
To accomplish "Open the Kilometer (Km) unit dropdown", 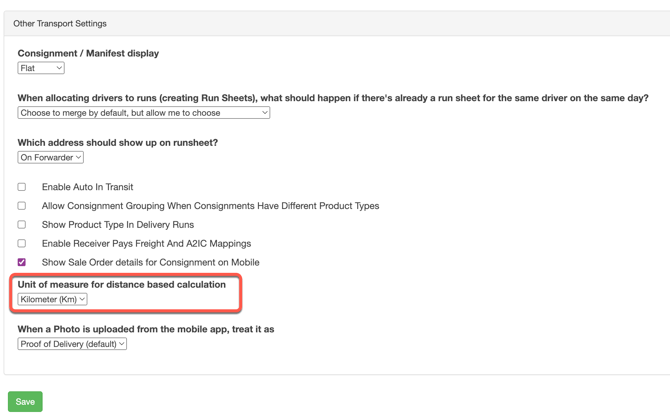I will click(x=52, y=299).
